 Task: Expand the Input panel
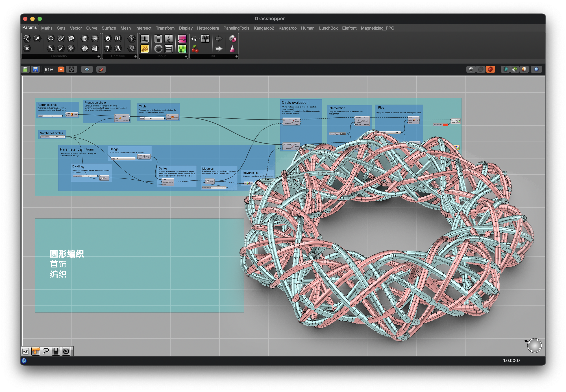pyautogui.click(x=186, y=56)
